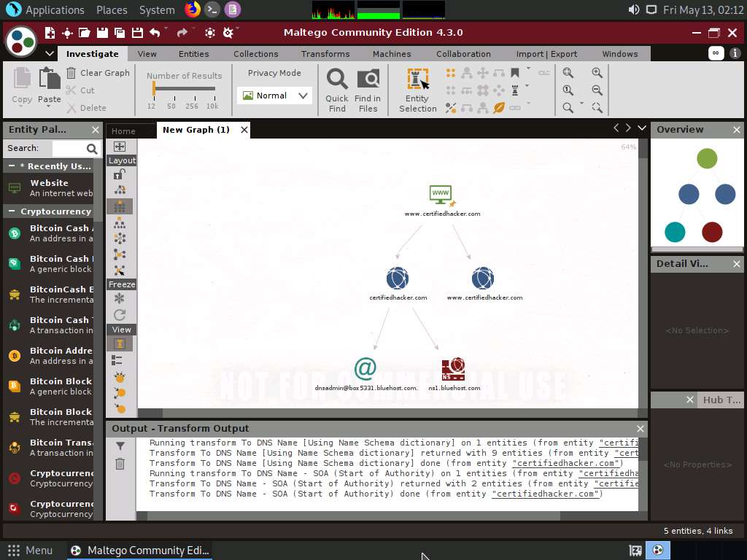
Task: Undo the last action
Action: [155, 32]
